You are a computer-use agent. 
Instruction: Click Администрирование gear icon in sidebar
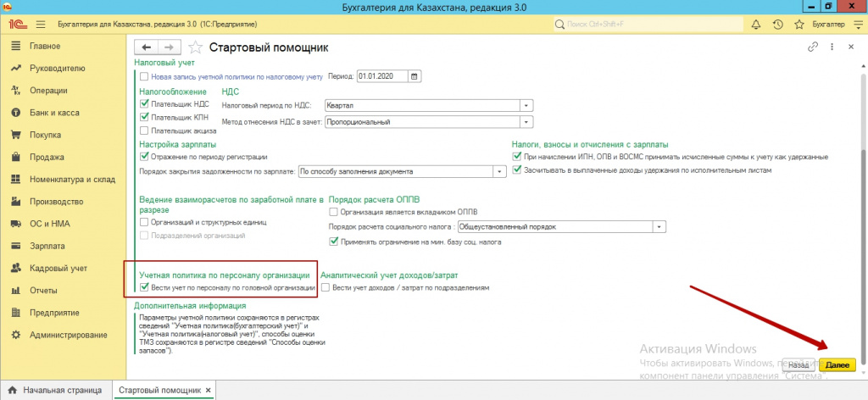click(x=16, y=335)
